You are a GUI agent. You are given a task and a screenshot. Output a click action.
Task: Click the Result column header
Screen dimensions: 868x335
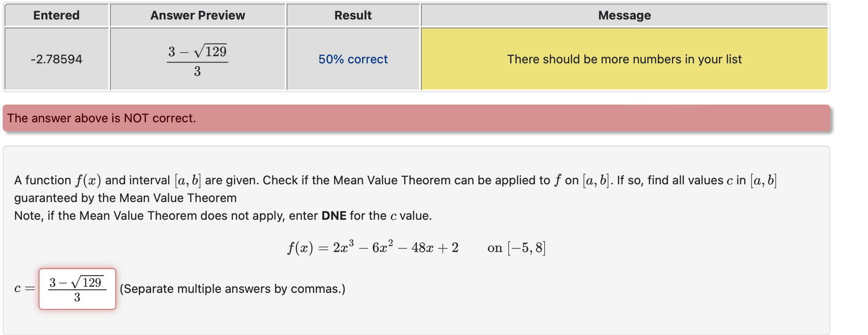[x=353, y=15]
